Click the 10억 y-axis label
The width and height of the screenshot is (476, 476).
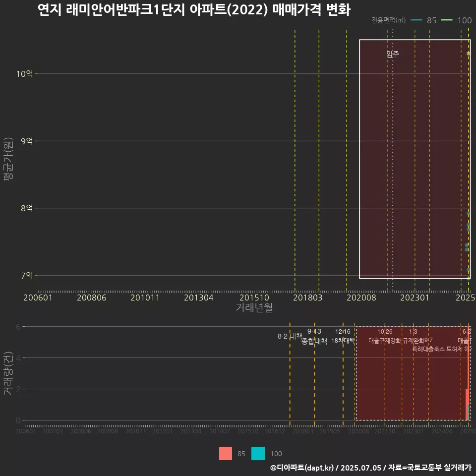[x=24, y=74]
